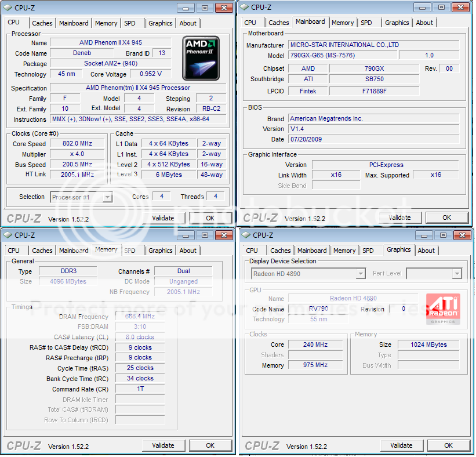476x457 pixels.
Task: Switch to Caches tab in the Mainboard window
Action: [279, 23]
